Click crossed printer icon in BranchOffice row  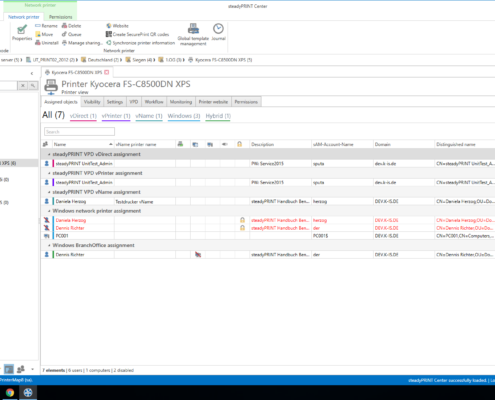[x=198, y=255]
